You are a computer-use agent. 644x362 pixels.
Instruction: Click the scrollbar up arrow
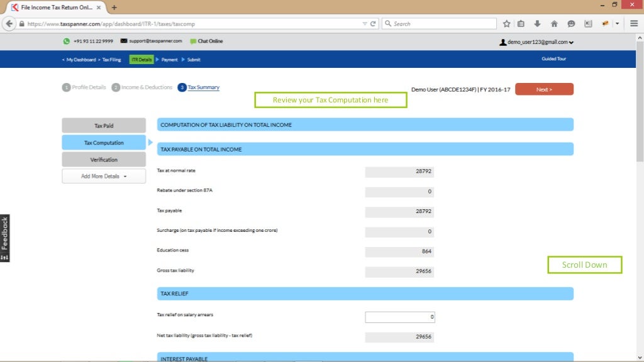640,38
